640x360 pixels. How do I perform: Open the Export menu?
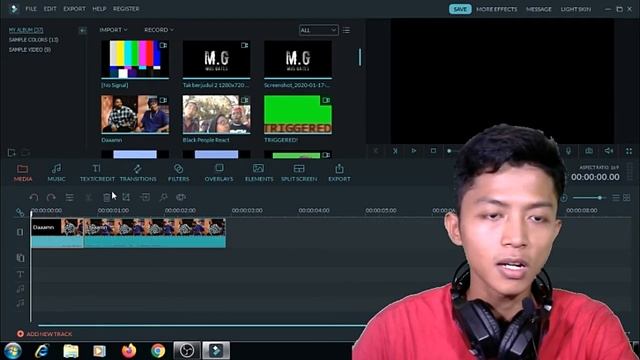point(74,9)
